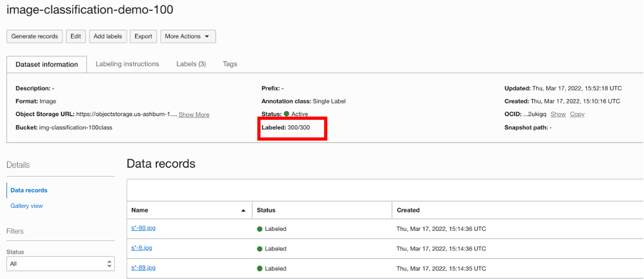Click the Updated timestamp 15:52:18 UTC

(x=577, y=88)
